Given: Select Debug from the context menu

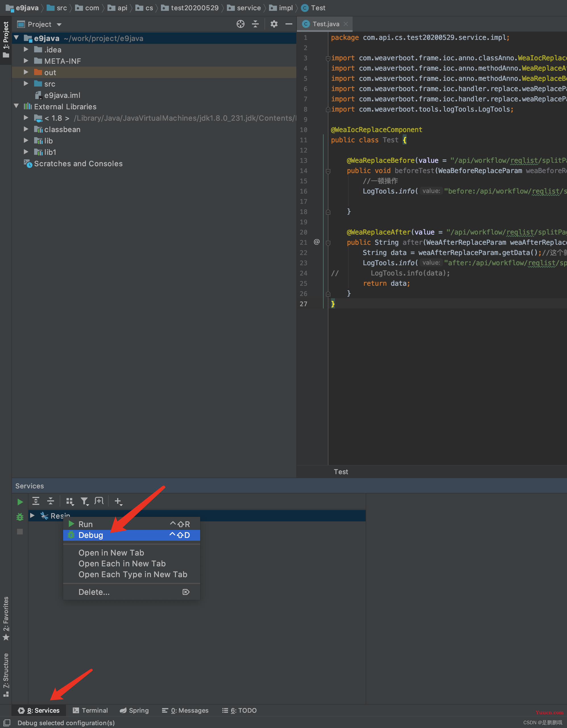Looking at the screenshot, I should pos(90,535).
